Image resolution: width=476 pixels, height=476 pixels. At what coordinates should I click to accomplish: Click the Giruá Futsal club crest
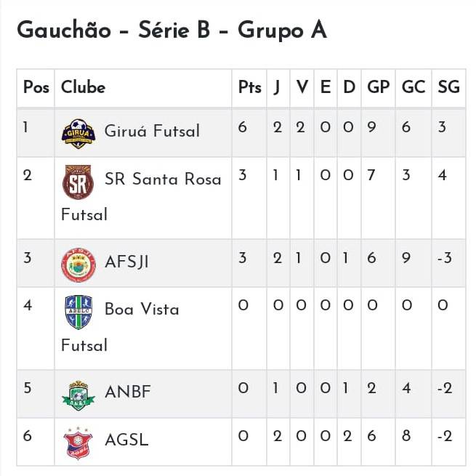tap(78, 134)
